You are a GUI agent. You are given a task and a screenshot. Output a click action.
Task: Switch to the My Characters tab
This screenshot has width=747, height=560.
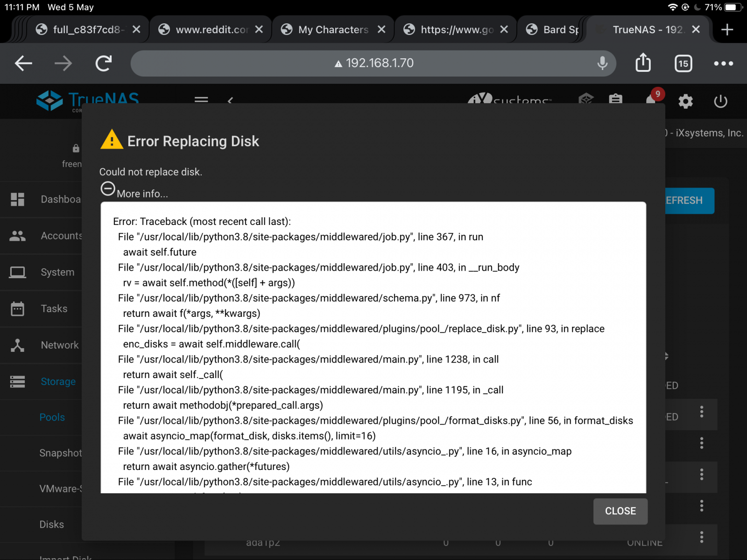[x=333, y=30]
